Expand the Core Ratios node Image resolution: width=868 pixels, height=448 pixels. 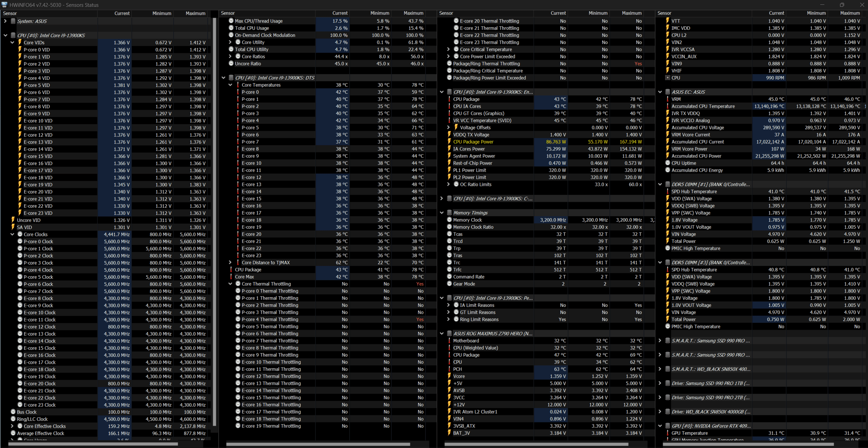(230, 57)
